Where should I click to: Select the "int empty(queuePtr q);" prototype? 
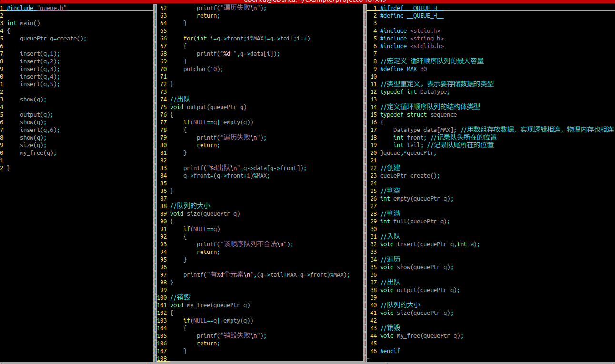click(417, 199)
